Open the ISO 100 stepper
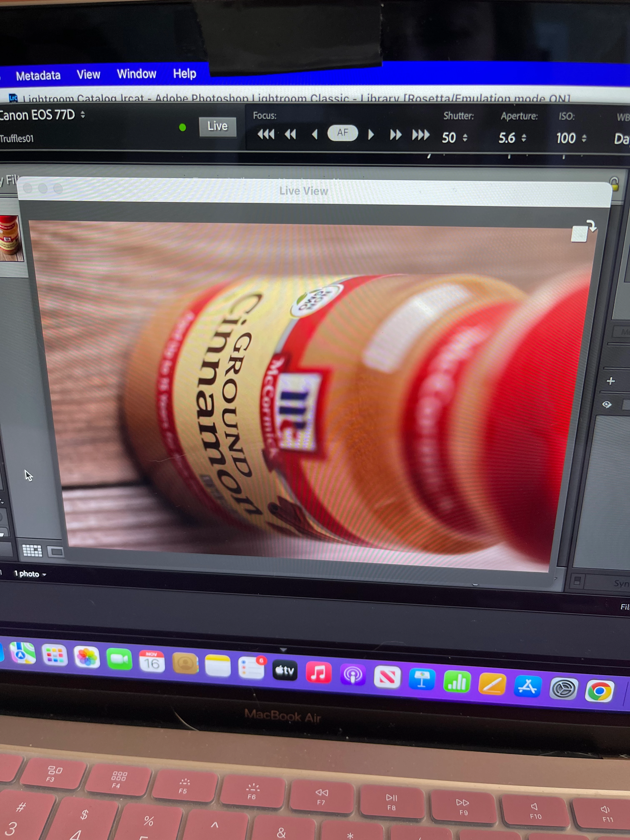This screenshot has width=630, height=840. [584, 138]
